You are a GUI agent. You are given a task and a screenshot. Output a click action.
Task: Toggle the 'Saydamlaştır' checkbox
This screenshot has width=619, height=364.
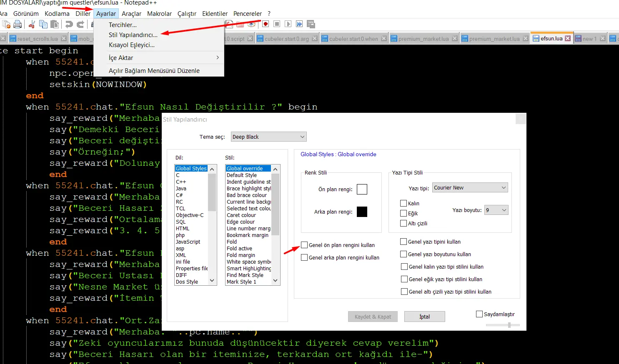pyautogui.click(x=479, y=314)
